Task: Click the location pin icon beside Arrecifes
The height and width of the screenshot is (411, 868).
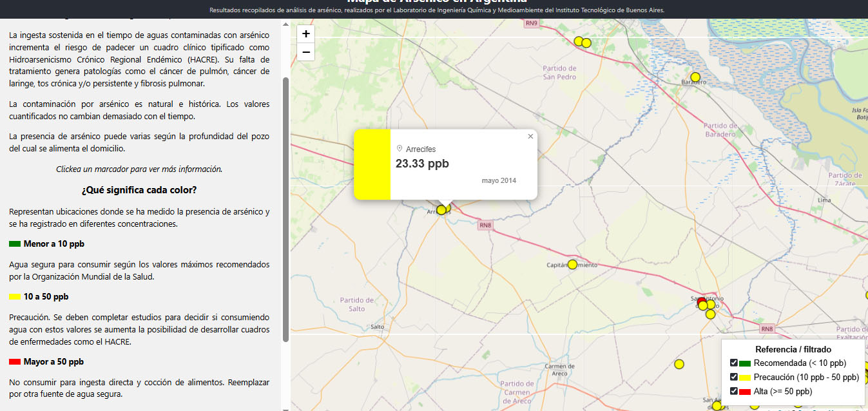Action: tap(400, 149)
